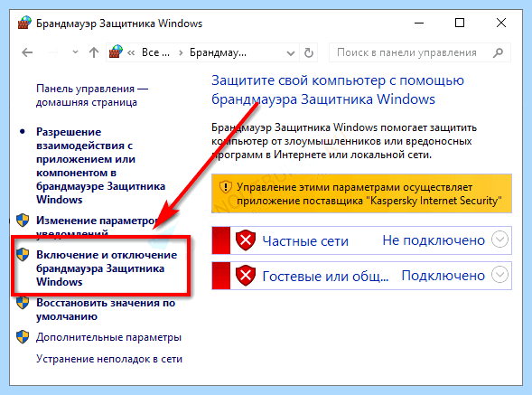Click 'Подключено' status text
532x395 pixels.
point(443,276)
